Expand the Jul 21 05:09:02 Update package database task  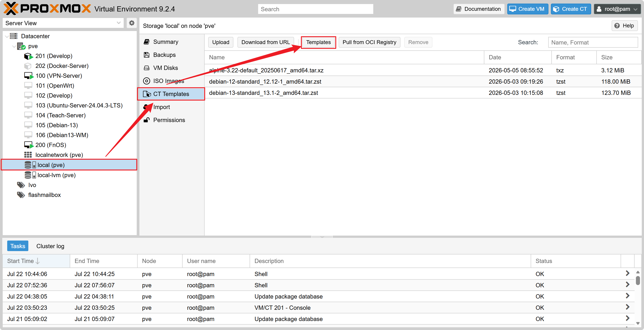pos(628,319)
